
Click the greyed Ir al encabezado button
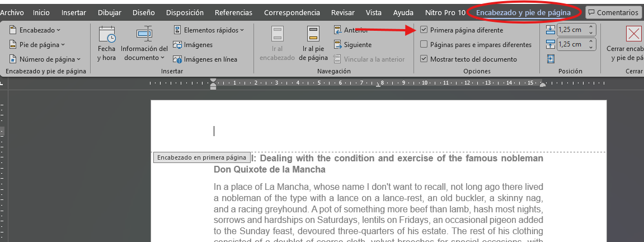[277, 44]
